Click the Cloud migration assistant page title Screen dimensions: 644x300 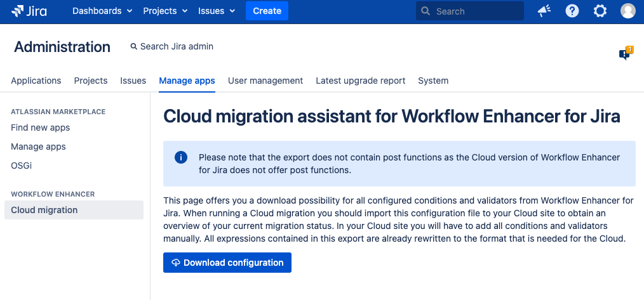[x=391, y=117]
